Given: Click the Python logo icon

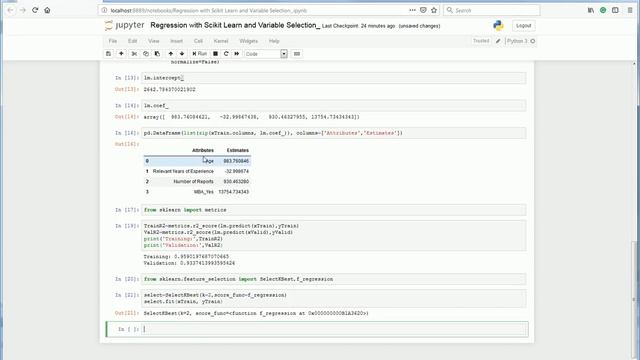Looking at the screenshot, I should (x=498, y=26).
